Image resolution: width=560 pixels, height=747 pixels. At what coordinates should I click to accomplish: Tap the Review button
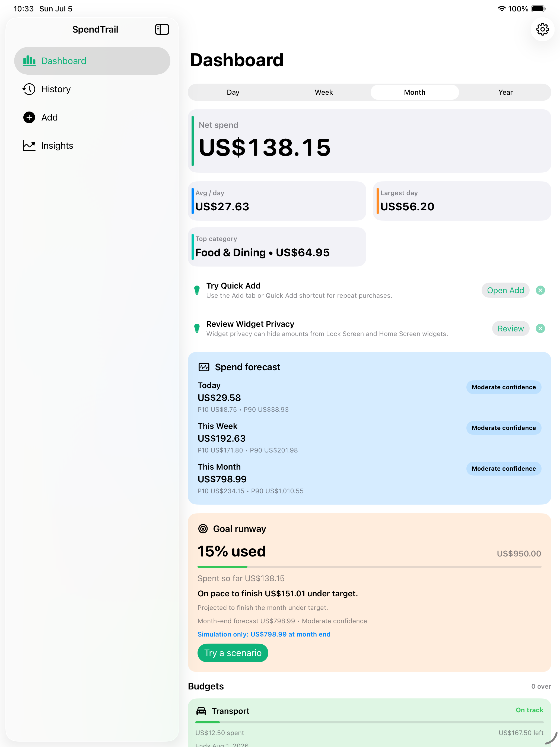pos(511,329)
